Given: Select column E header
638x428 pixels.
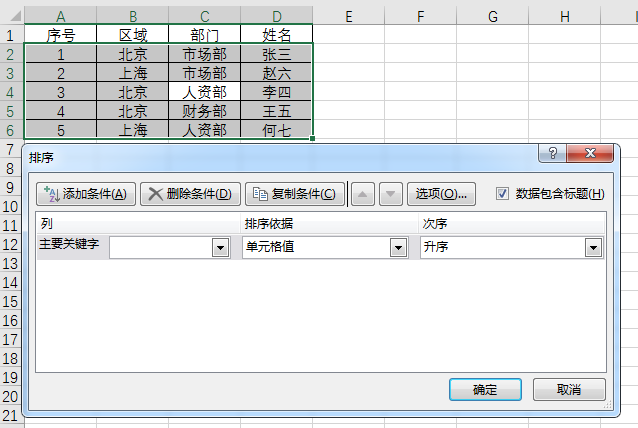Looking at the screenshot, I should (x=349, y=16).
